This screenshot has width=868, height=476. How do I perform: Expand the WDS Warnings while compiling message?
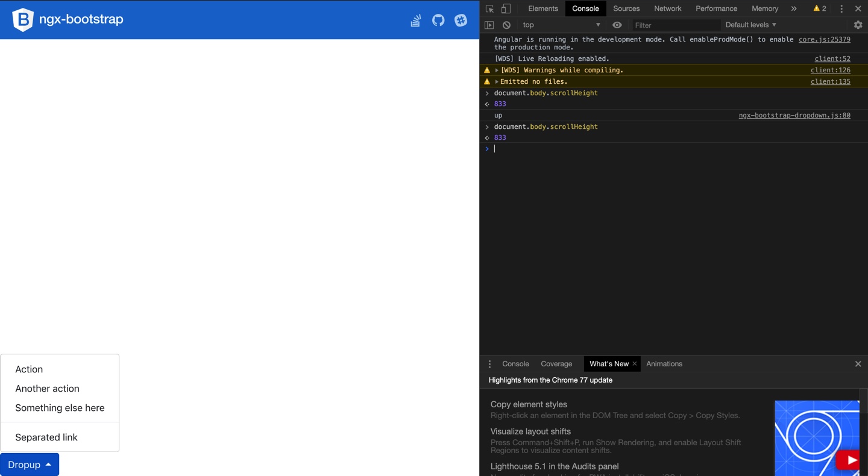[x=497, y=70]
